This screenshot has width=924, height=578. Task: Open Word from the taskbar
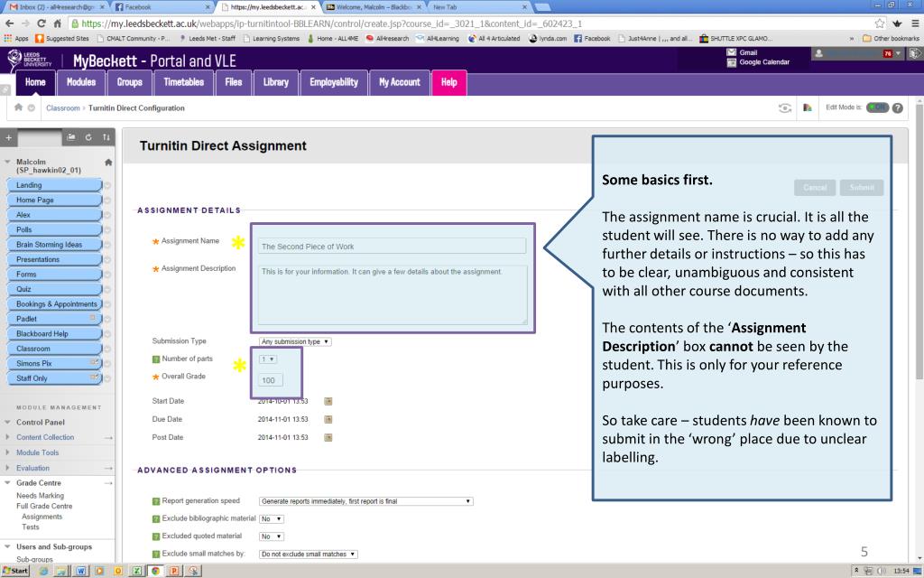pos(80,571)
